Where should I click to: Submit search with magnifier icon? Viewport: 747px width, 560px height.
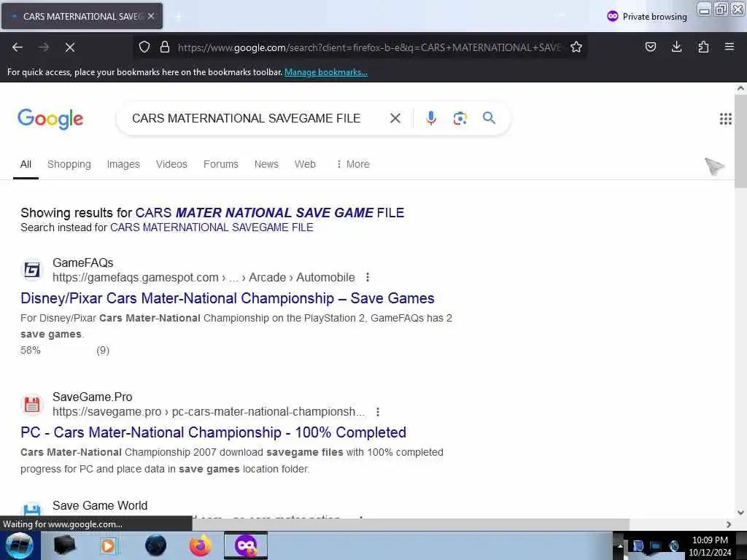click(x=489, y=117)
